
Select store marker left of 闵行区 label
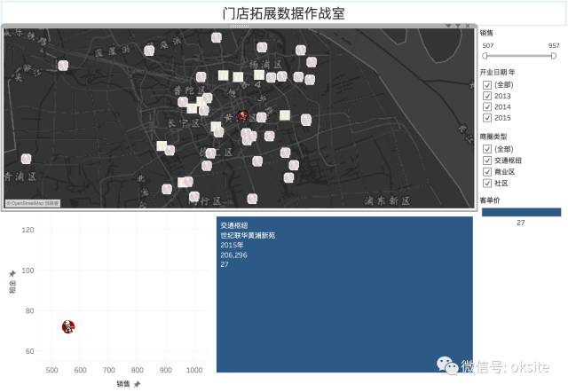194,197
